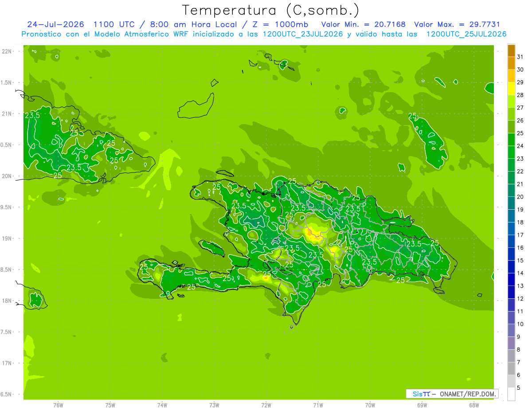Click the '72W' longitude axis label
Screen dimensions: 532x411
(266, 405)
